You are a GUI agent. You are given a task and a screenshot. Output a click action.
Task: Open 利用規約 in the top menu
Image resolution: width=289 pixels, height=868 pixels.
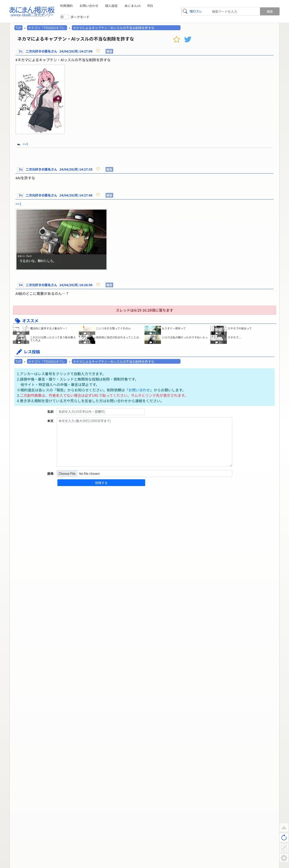pyautogui.click(x=66, y=6)
